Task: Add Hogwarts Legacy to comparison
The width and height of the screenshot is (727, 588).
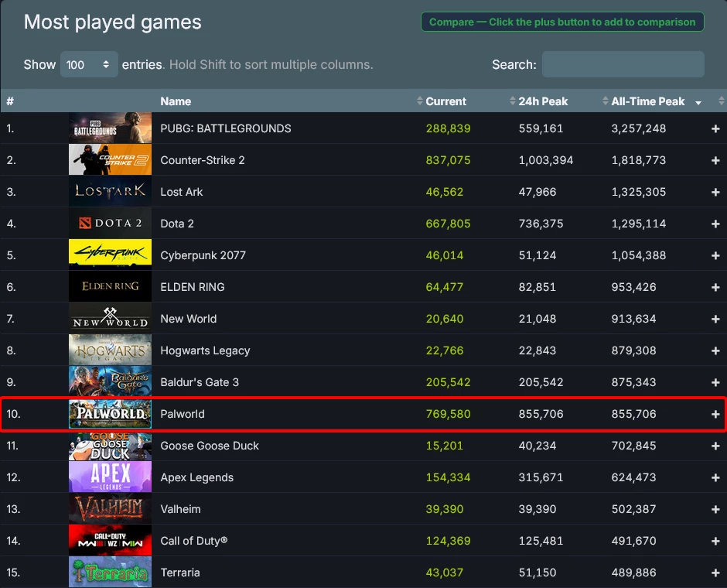Action: (x=715, y=350)
